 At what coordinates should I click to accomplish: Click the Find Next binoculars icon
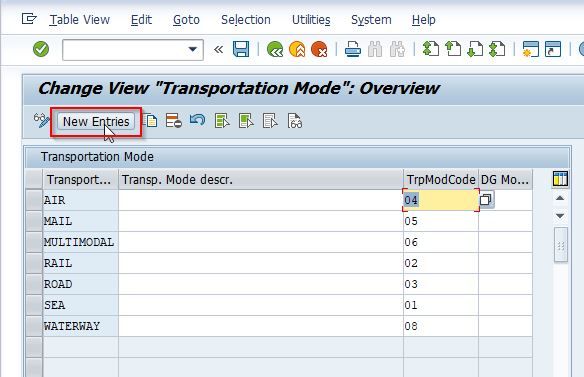397,49
